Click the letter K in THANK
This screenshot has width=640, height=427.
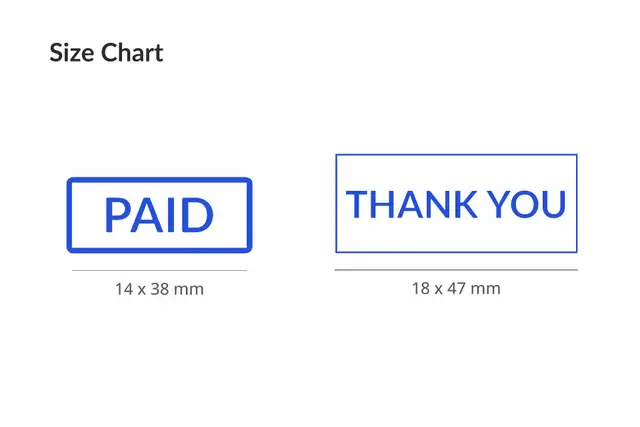[x=466, y=204]
